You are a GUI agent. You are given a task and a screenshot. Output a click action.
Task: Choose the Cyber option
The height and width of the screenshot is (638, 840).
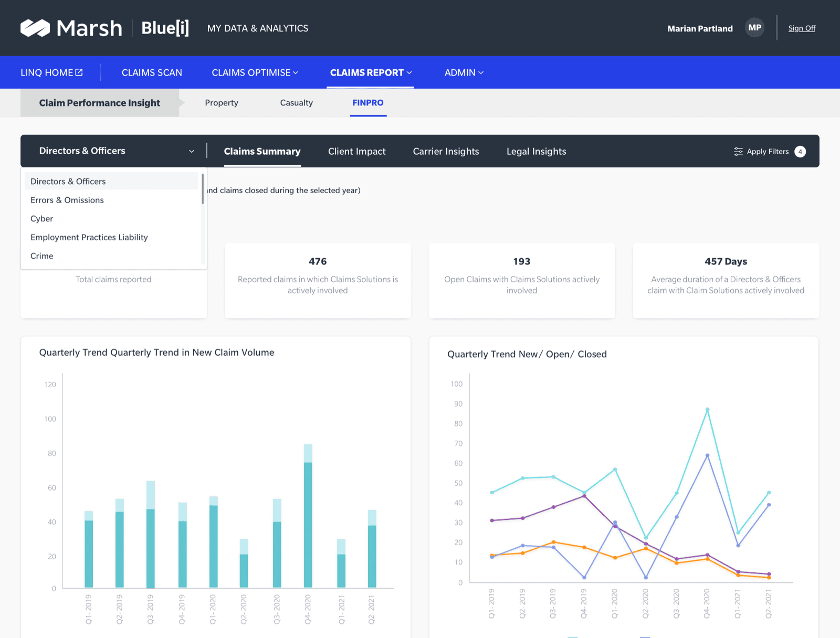click(x=111, y=219)
